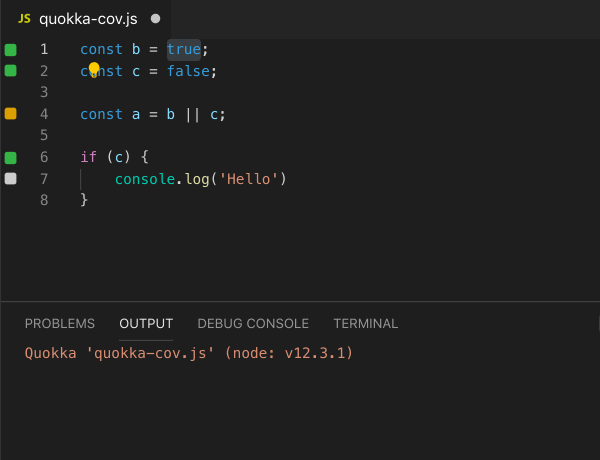The width and height of the screenshot is (600, 460).
Task: Click white uncovered indicator on line 7
Action: point(10,179)
